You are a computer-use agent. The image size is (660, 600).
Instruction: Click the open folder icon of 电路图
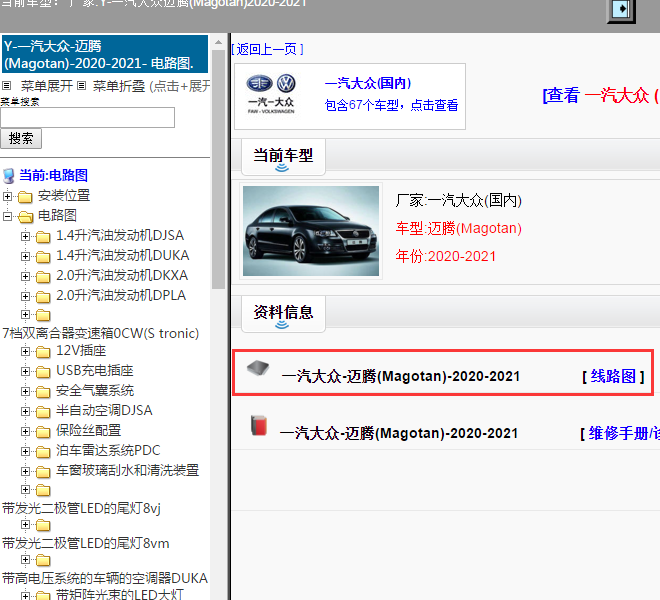click(x=26, y=216)
